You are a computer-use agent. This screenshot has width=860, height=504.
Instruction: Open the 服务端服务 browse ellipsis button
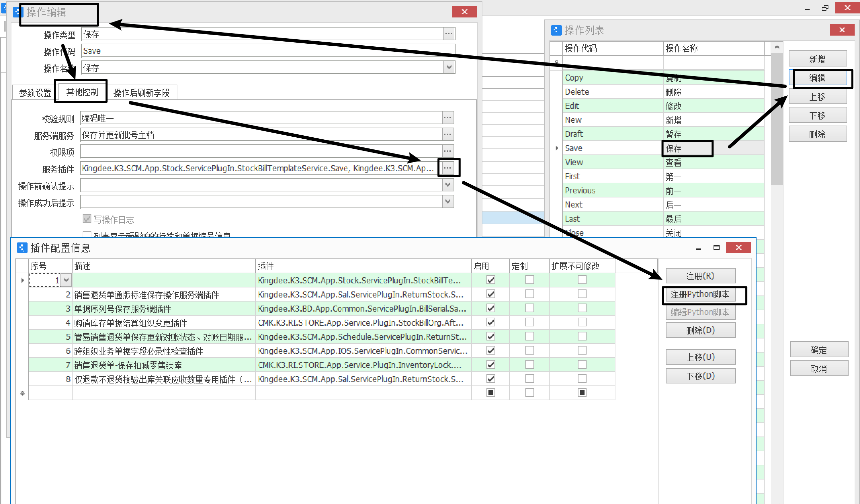click(x=447, y=134)
